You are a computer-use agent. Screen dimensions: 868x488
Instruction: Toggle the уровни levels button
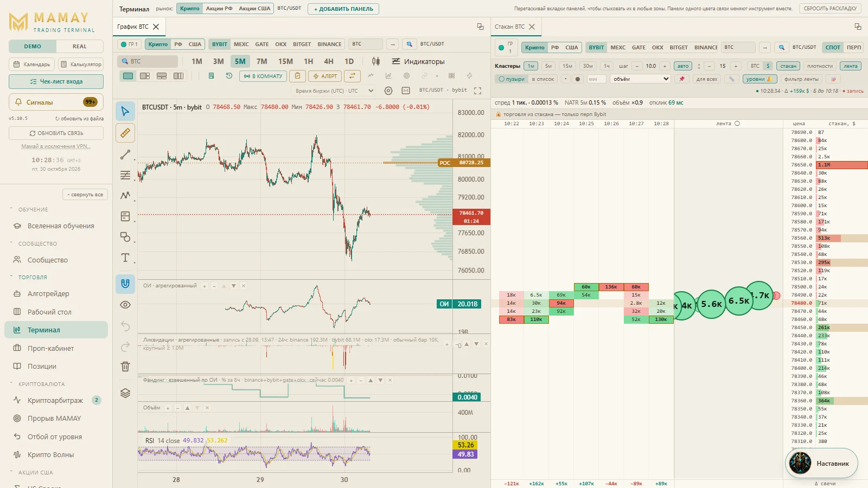click(x=759, y=79)
